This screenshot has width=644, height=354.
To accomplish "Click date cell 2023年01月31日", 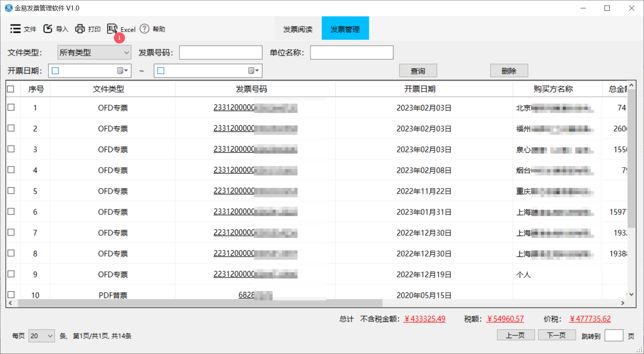I will pyautogui.click(x=424, y=212).
